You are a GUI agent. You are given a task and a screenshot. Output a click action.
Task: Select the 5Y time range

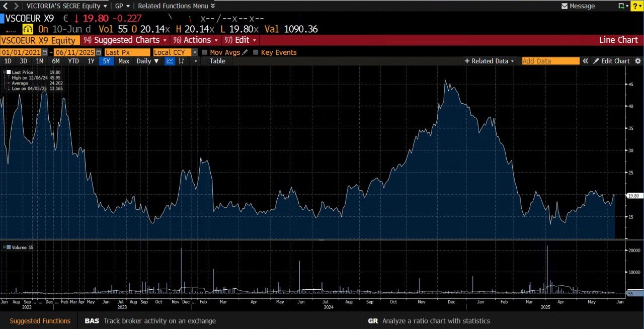107,61
